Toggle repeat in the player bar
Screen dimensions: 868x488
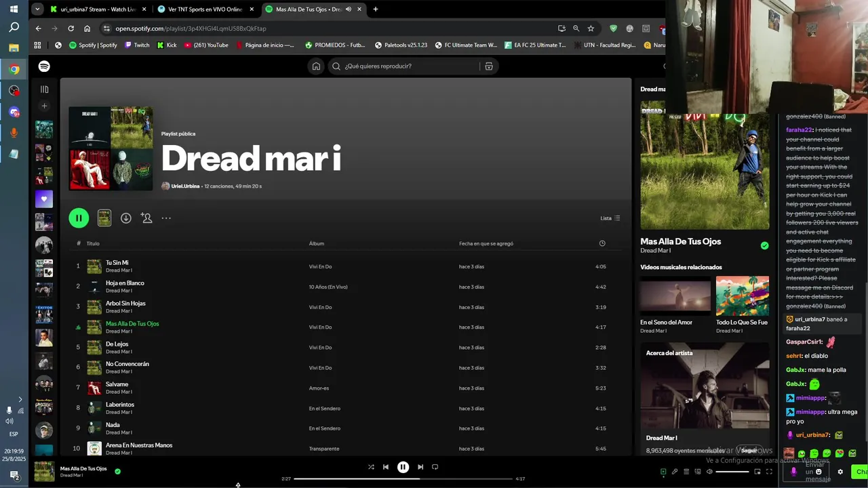(435, 467)
